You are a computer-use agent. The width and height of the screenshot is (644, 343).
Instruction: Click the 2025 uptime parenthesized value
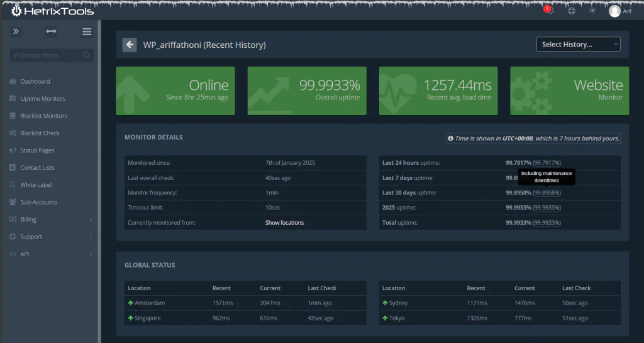click(x=547, y=208)
